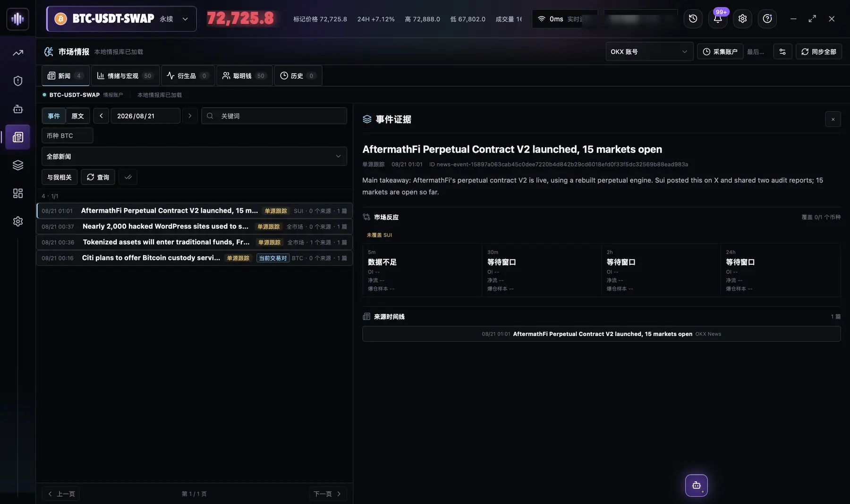Click the 当前交易对 tag on Citi row
Screen dimensions: 850x504
(x=273, y=258)
